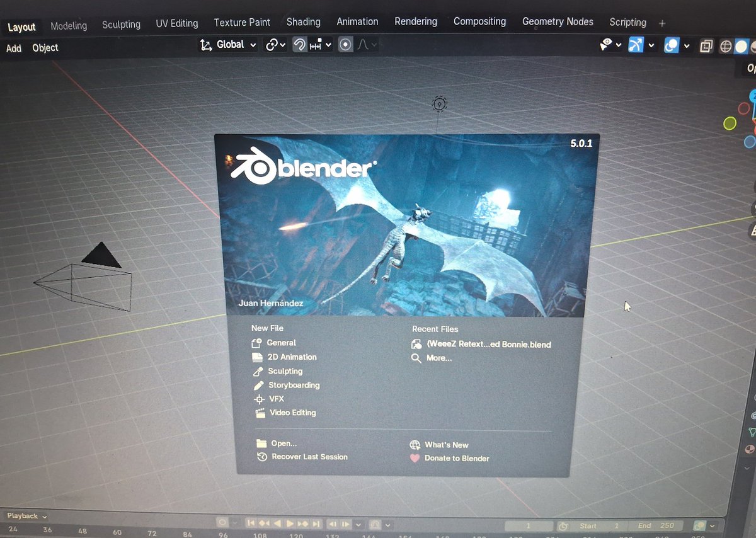This screenshot has height=538, width=756.
Task: Toggle proportional editing
Action: pos(345,45)
